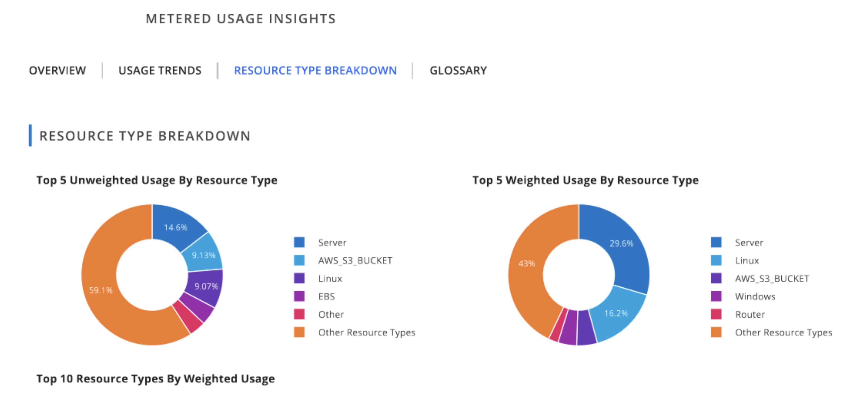Click 'Top 5 Weighted Usage By Resource Type' heading

(x=585, y=180)
